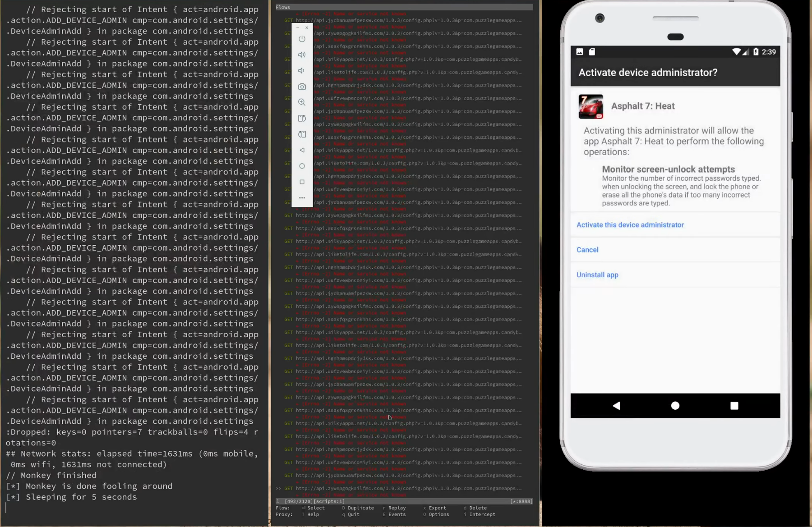Open mitmproxy Events from the command bar
Screen dimensions: 812x527
(x=397, y=514)
